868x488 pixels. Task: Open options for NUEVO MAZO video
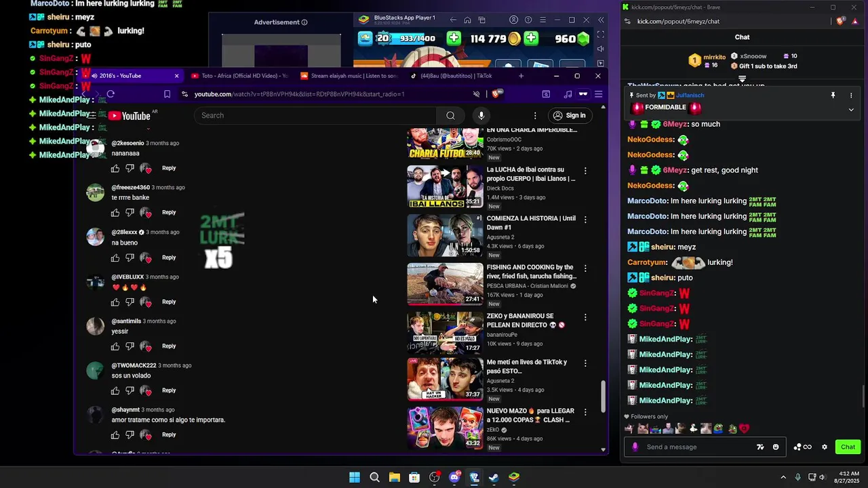[585, 412]
